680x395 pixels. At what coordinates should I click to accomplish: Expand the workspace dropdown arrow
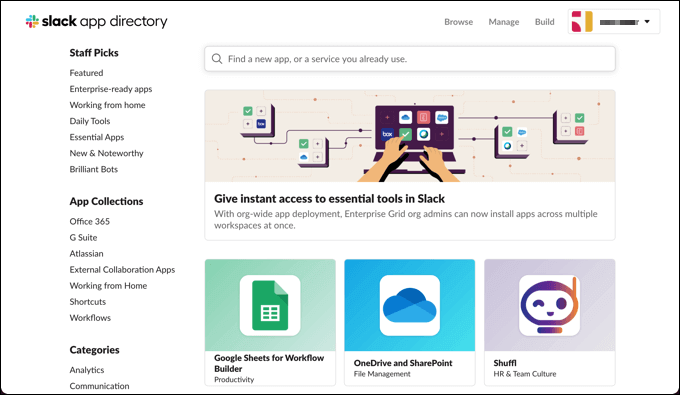647,22
